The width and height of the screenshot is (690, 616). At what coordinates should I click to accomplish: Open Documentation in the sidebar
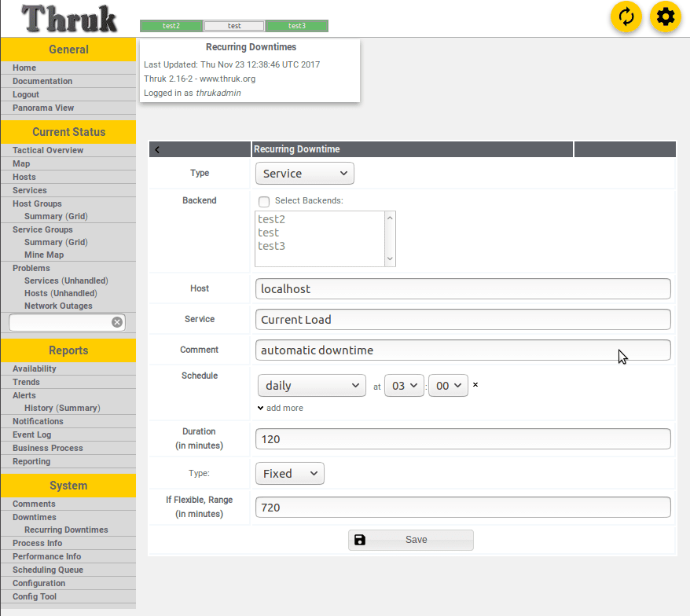pos(42,81)
